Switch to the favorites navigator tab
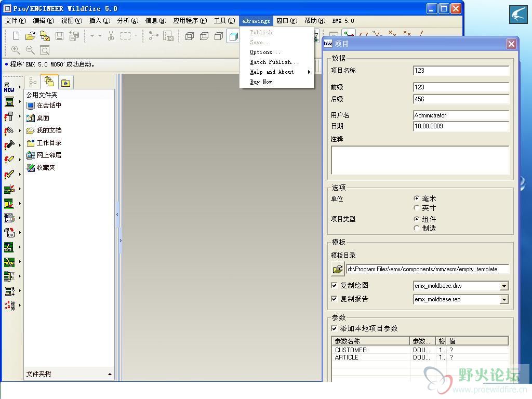The height and width of the screenshot is (399, 532). click(x=65, y=83)
